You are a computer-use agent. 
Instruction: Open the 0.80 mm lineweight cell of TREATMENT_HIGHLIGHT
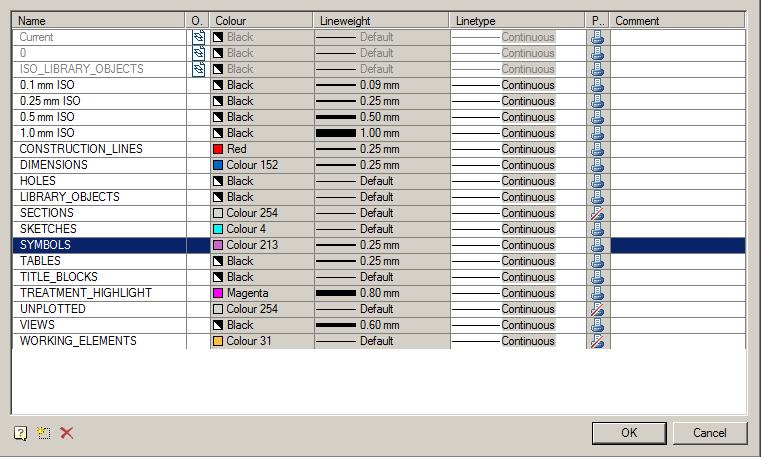coord(382,293)
